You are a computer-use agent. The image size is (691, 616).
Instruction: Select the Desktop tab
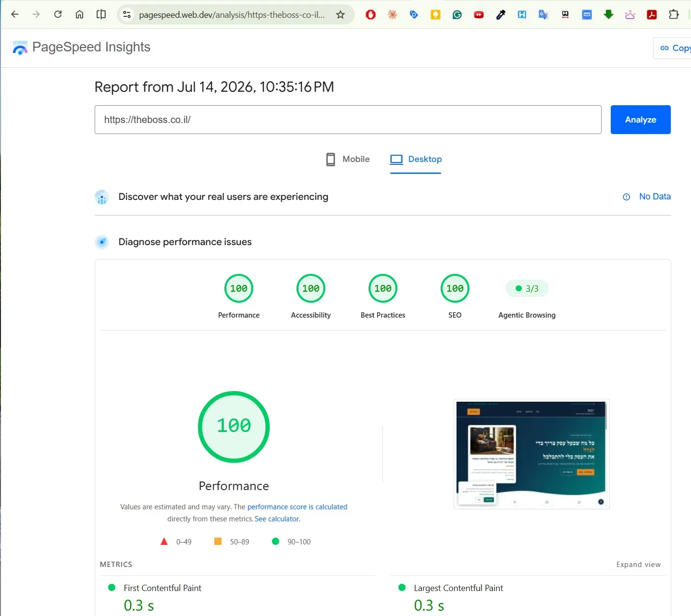(x=416, y=159)
